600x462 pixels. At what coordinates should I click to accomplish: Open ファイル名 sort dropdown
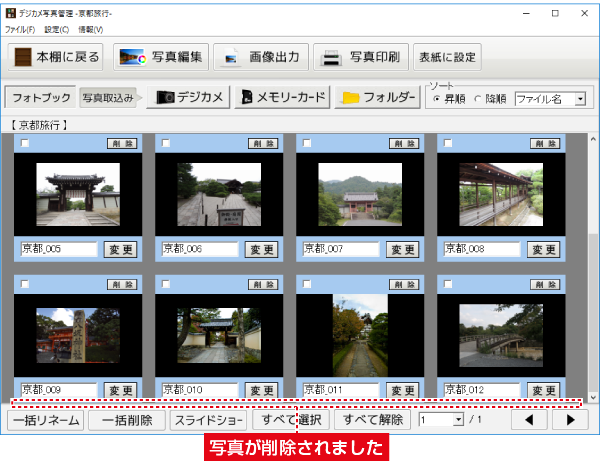pyautogui.click(x=580, y=98)
